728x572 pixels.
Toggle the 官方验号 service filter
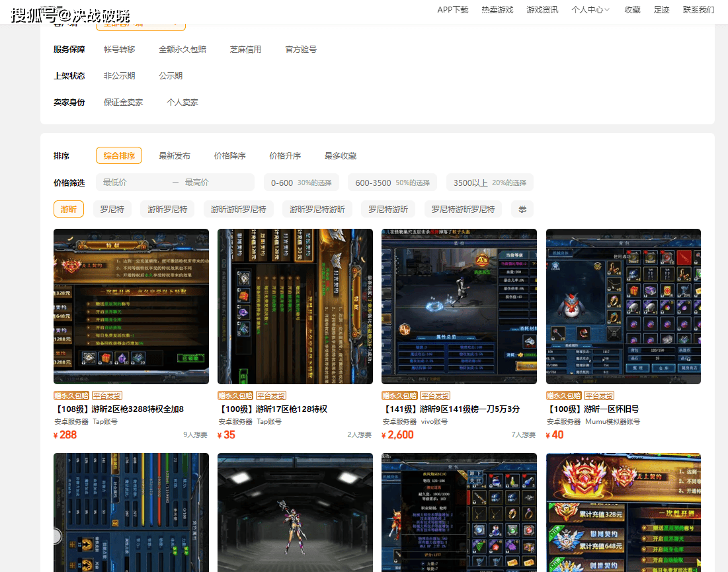[x=301, y=50]
